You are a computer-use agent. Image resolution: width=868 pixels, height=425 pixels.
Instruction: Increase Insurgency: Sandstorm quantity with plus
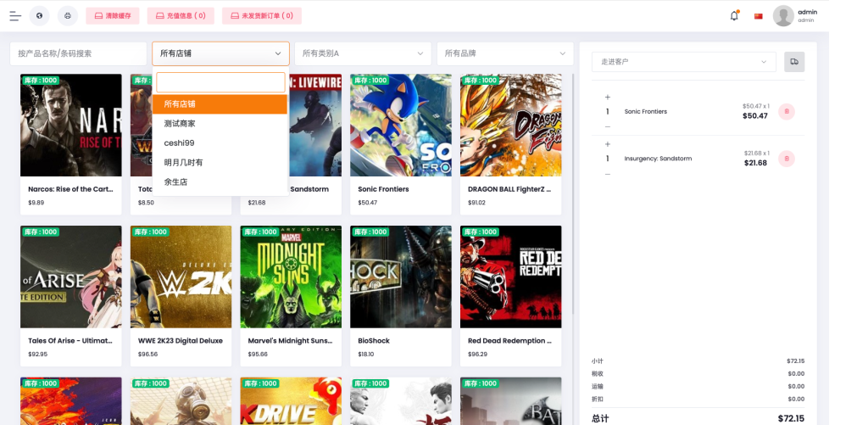click(607, 144)
